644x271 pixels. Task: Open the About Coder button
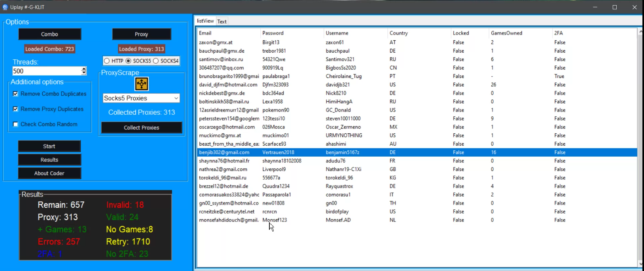click(x=49, y=173)
